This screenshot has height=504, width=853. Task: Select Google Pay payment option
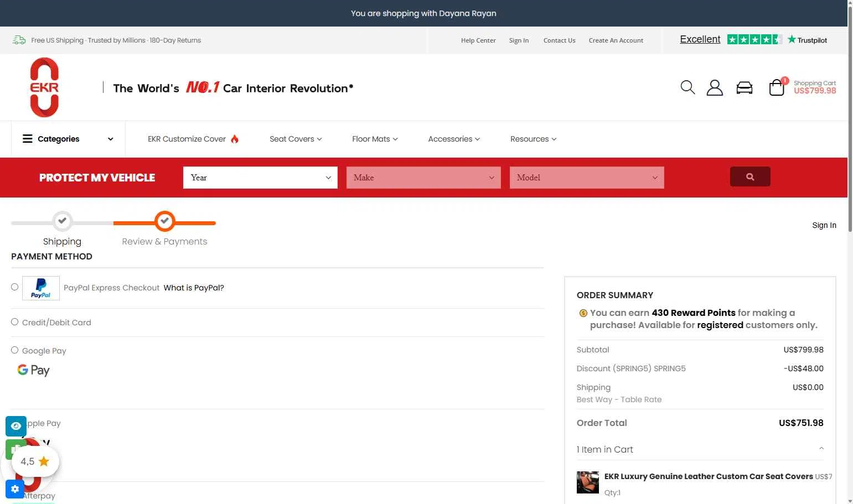(15, 350)
